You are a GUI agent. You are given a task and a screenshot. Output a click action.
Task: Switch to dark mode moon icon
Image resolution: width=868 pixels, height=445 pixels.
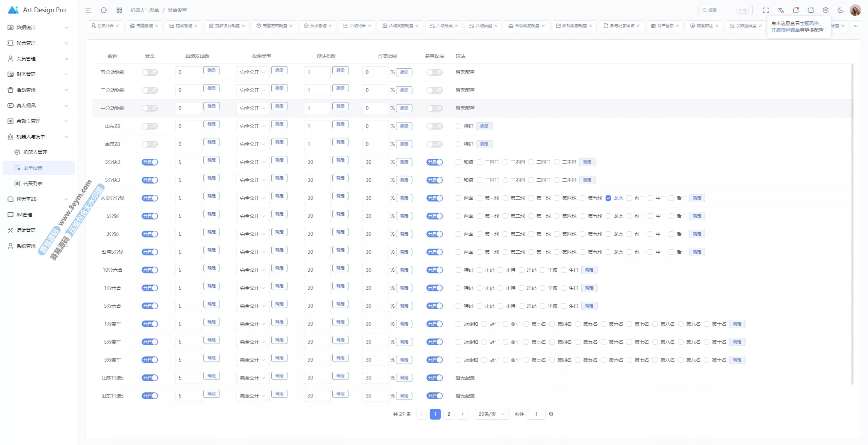[x=841, y=10]
